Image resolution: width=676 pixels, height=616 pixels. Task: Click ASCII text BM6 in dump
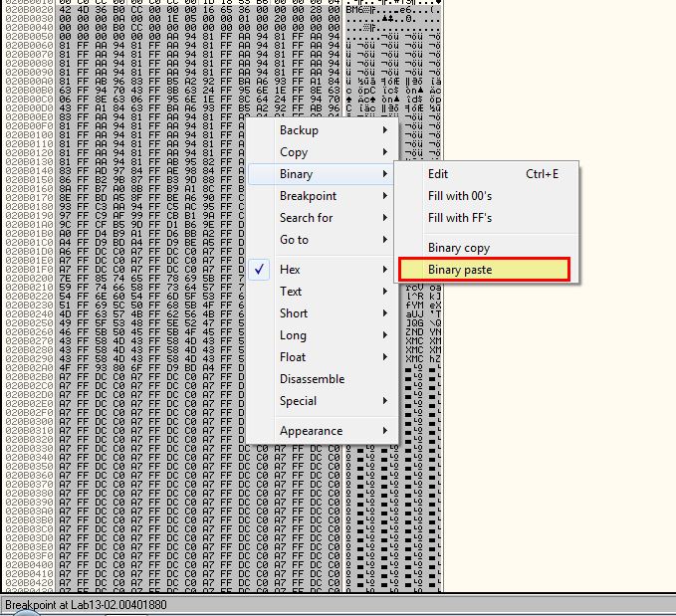click(x=354, y=10)
